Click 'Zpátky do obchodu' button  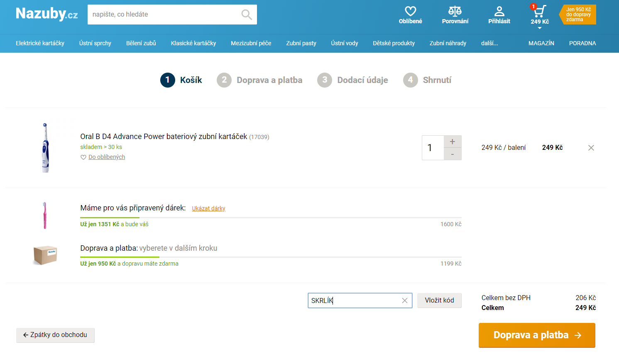click(55, 335)
